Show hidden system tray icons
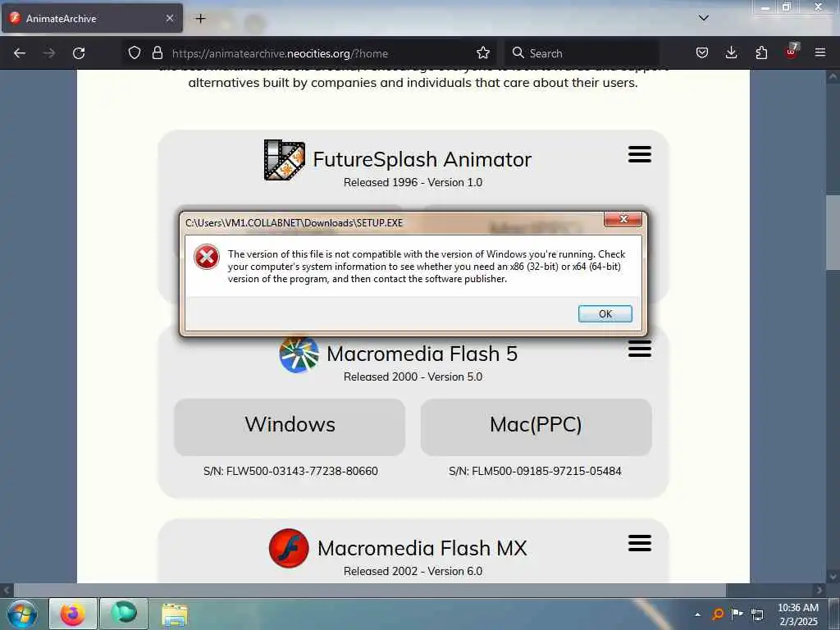 click(697, 614)
